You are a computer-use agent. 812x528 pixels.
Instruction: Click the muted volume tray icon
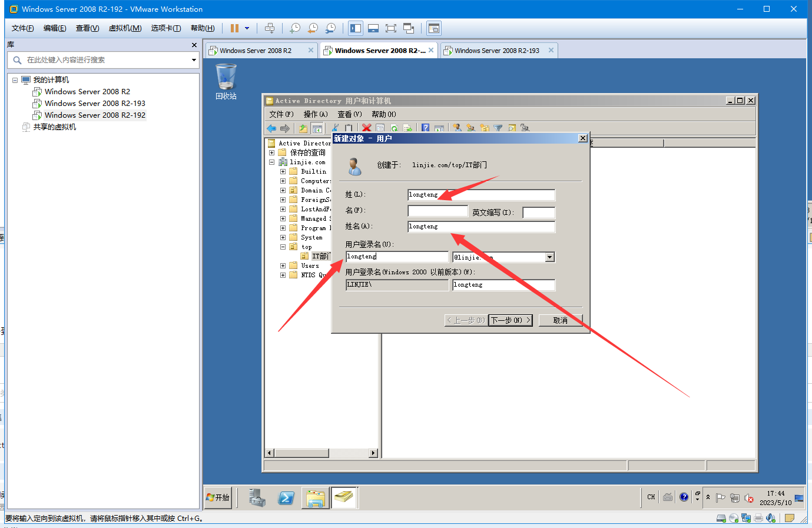749,498
